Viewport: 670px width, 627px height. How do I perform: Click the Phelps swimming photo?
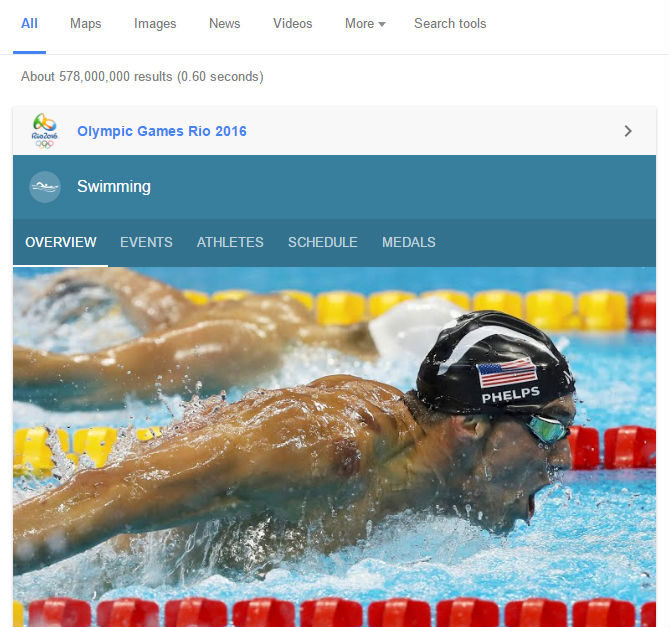click(x=335, y=447)
